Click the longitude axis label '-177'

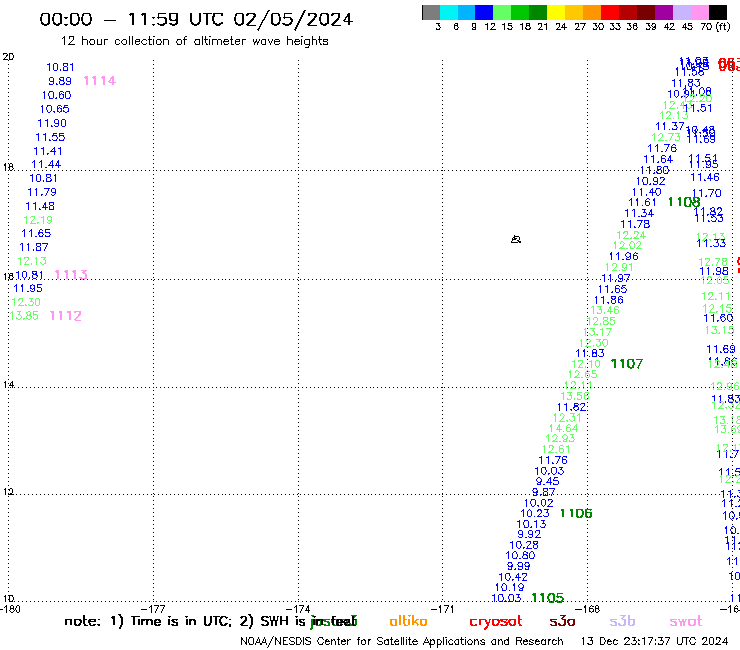(x=153, y=609)
